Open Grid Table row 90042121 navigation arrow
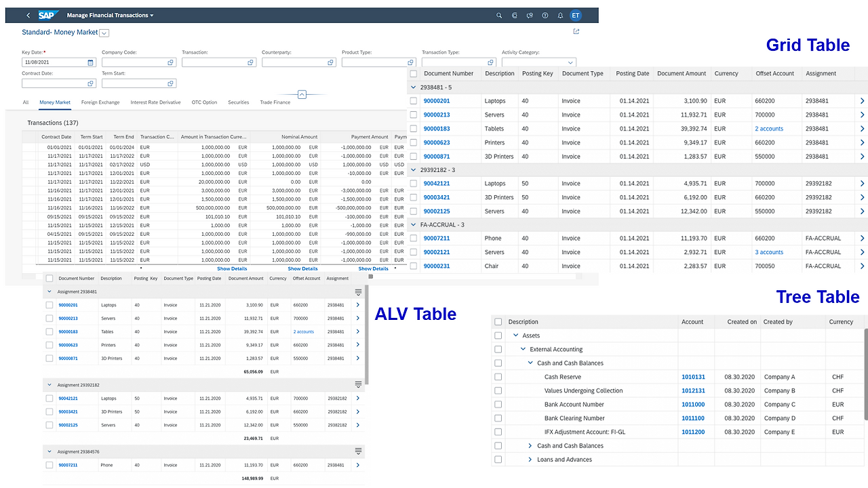The width and height of the screenshot is (868, 488). [863, 184]
